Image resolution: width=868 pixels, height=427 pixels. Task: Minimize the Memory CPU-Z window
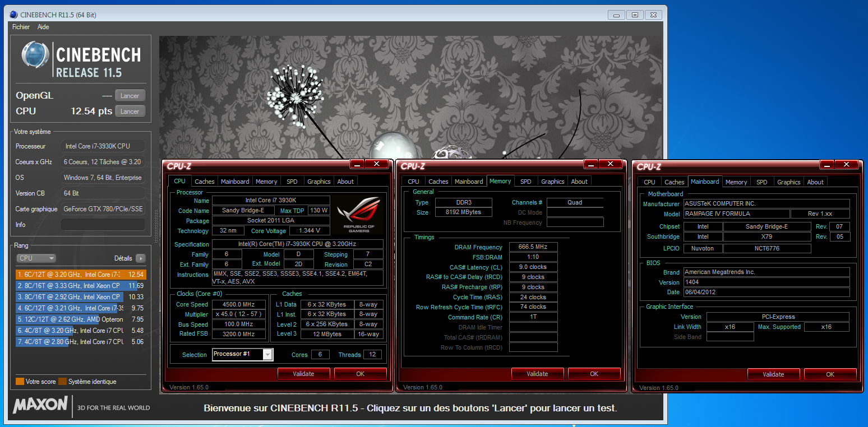(592, 164)
